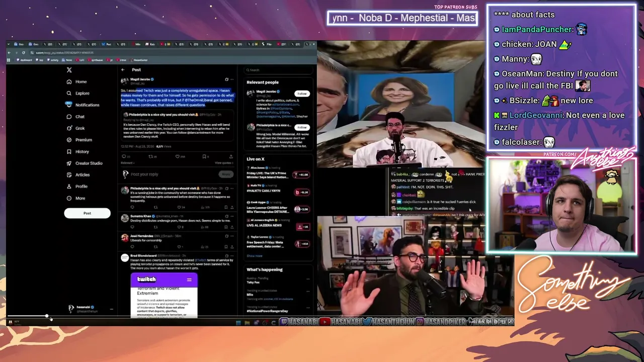Follow Magdi Jacobs in Relevant people
The width and height of the screenshot is (644, 362).
point(302,94)
